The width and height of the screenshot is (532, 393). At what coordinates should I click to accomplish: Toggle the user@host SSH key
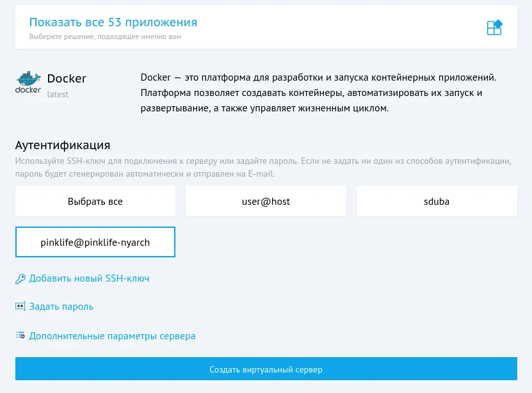click(x=266, y=201)
